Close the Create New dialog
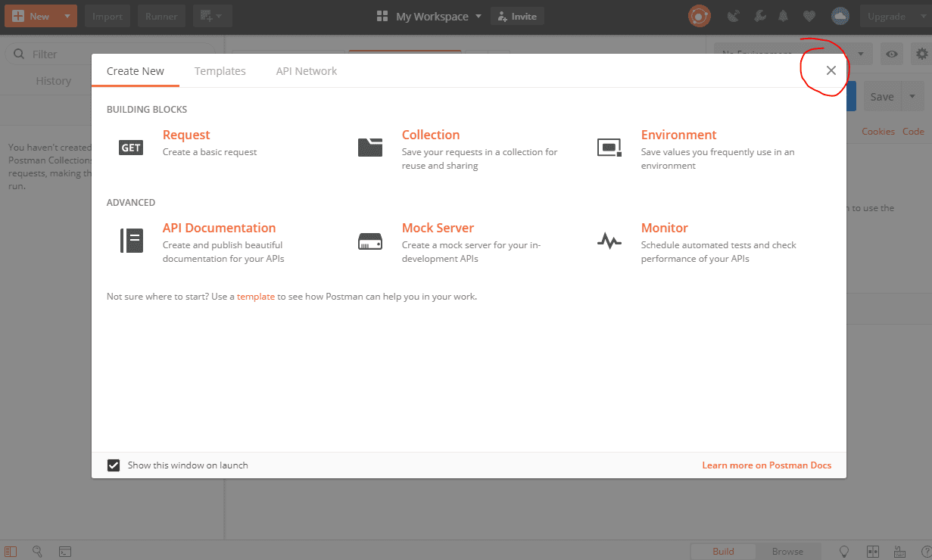The height and width of the screenshot is (560, 932). tap(831, 70)
